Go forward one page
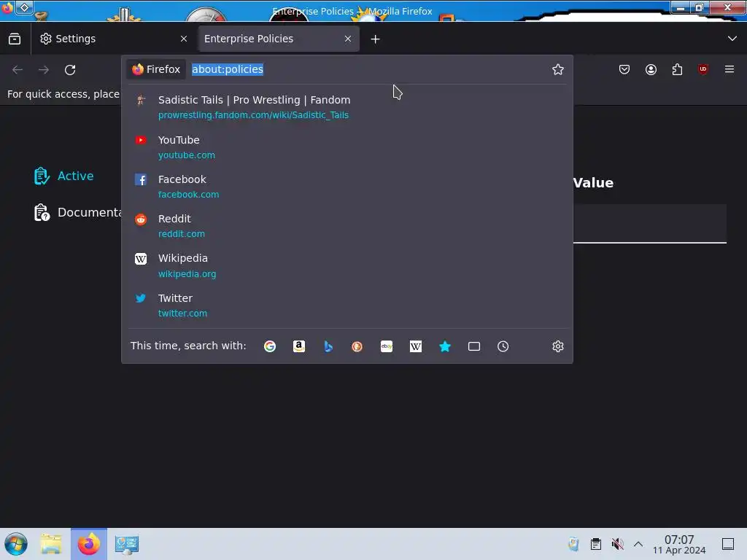The image size is (747, 560). tap(44, 70)
